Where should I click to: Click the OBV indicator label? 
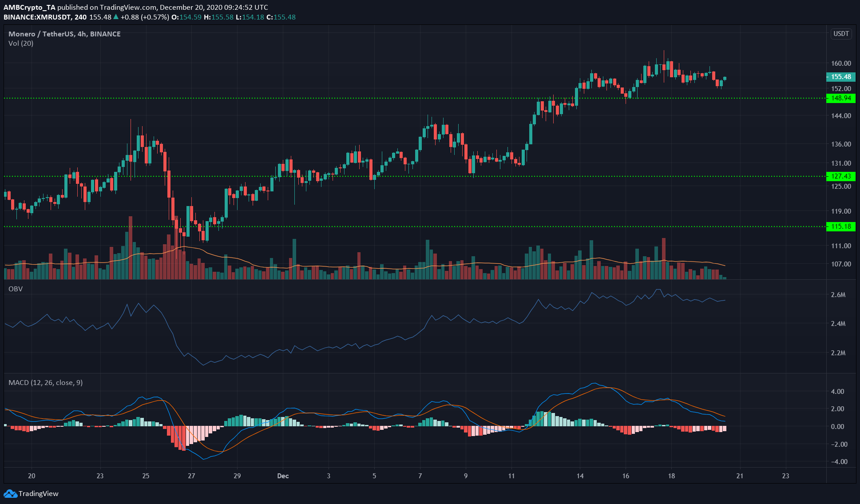pyautogui.click(x=16, y=289)
